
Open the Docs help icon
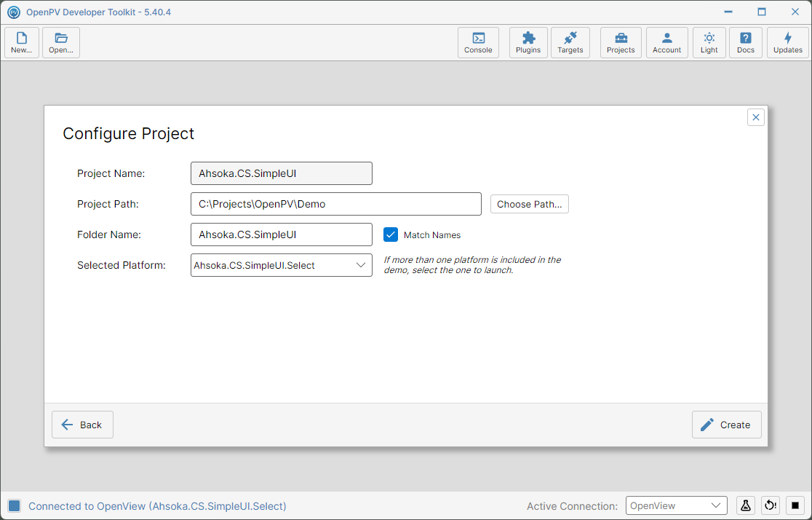click(x=746, y=42)
